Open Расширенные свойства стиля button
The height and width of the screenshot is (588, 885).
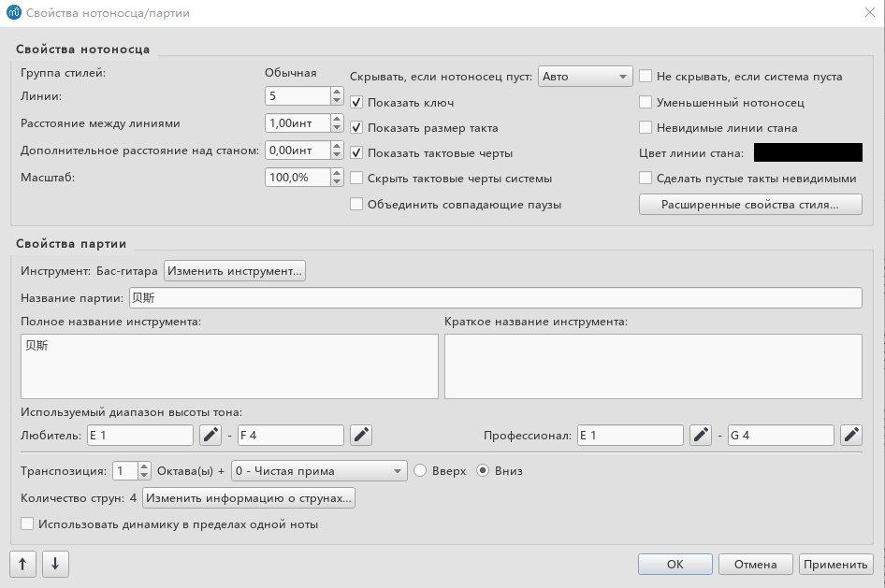coord(749,204)
